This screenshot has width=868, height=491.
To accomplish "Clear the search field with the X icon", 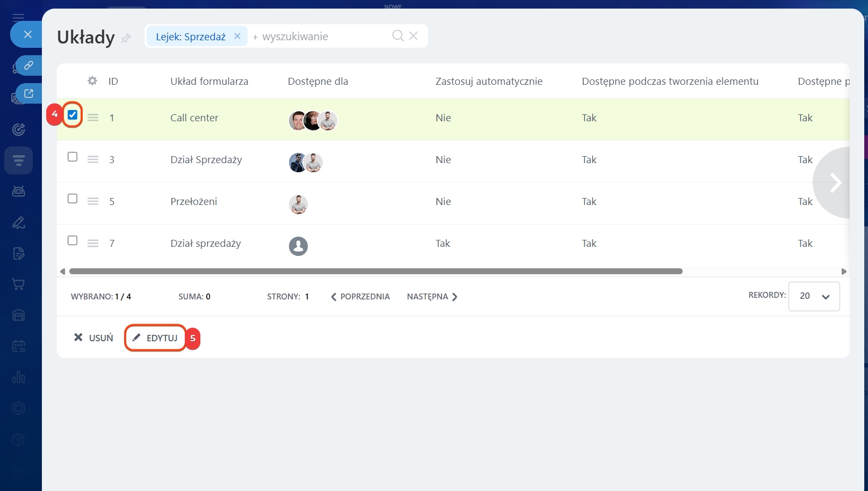I will coord(413,36).
